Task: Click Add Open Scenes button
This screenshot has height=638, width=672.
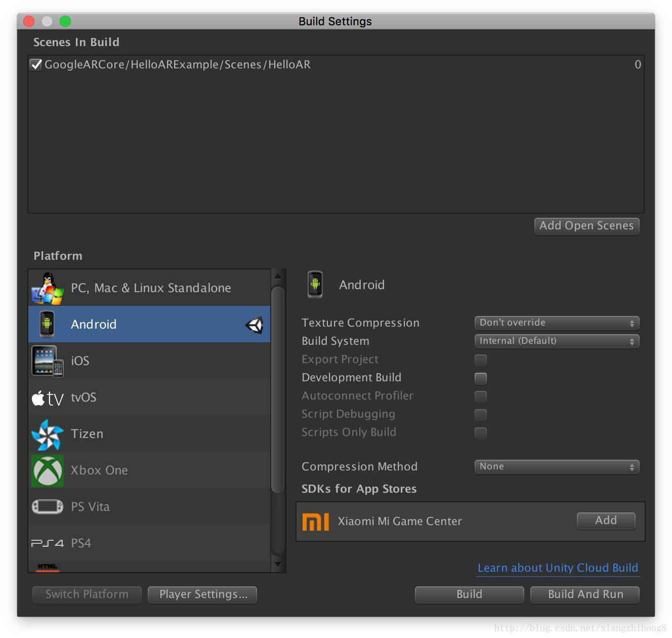Action: coord(587,226)
